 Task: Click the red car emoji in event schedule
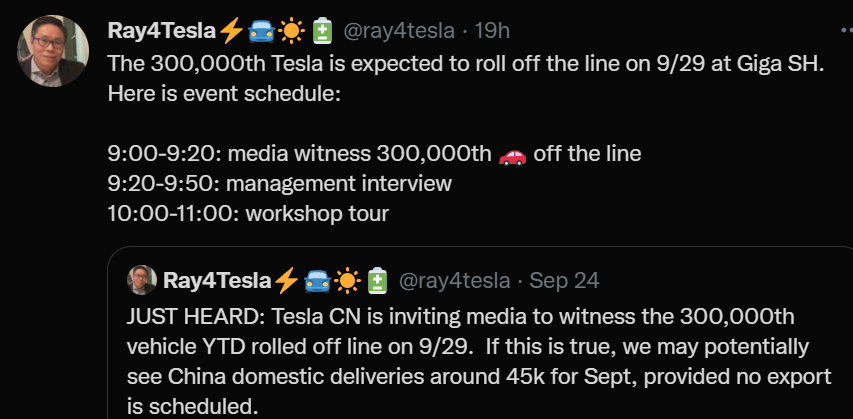click(511, 154)
